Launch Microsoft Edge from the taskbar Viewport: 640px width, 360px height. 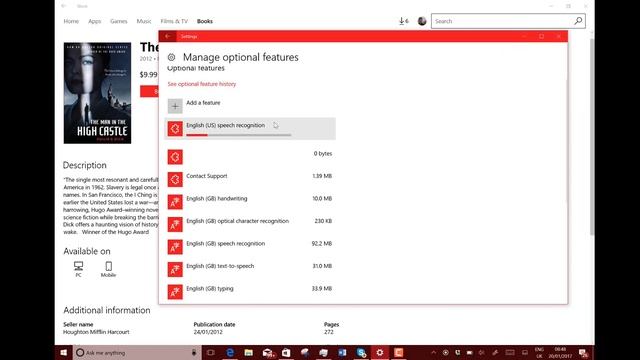230,353
